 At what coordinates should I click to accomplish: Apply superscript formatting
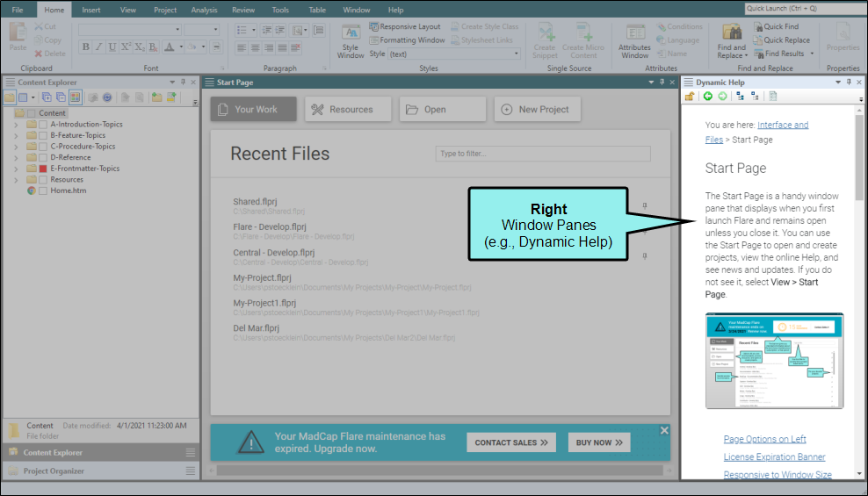click(x=126, y=47)
